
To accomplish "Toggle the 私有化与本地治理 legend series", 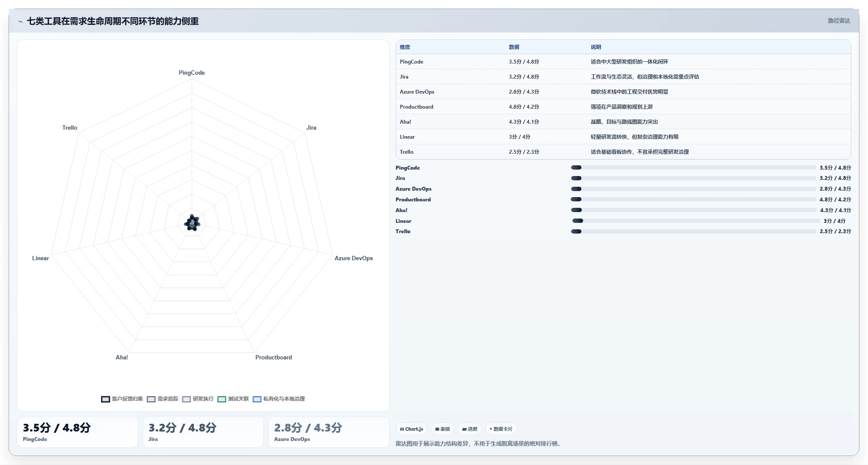I will pyautogui.click(x=279, y=399).
